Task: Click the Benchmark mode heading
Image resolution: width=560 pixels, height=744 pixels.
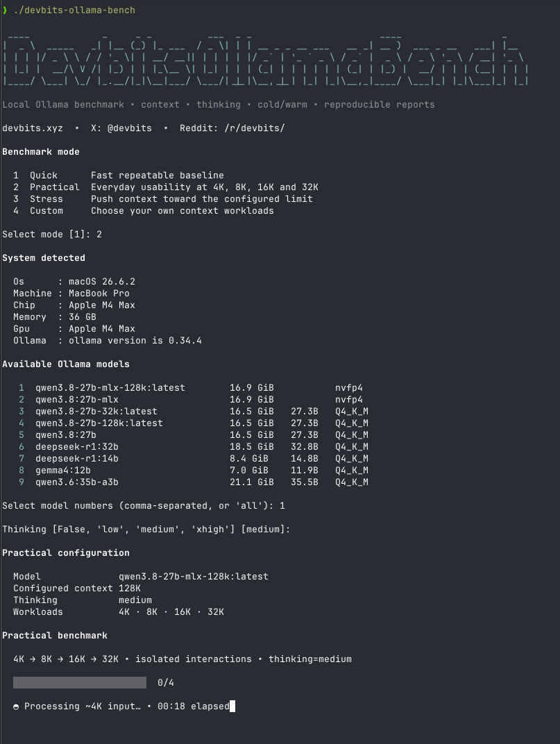Action: (x=41, y=152)
